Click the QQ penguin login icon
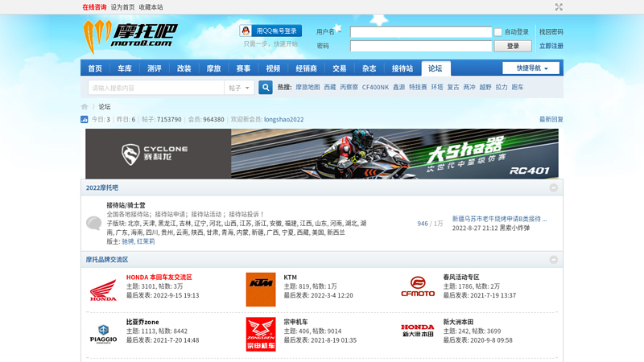This screenshot has height=362, width=644. (246, 31)
